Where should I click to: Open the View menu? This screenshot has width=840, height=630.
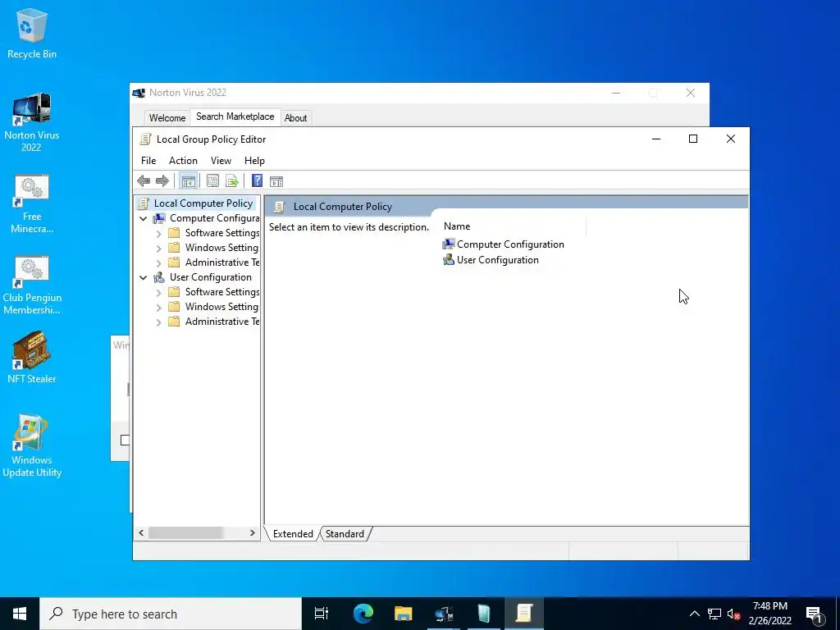pos(221,161)
